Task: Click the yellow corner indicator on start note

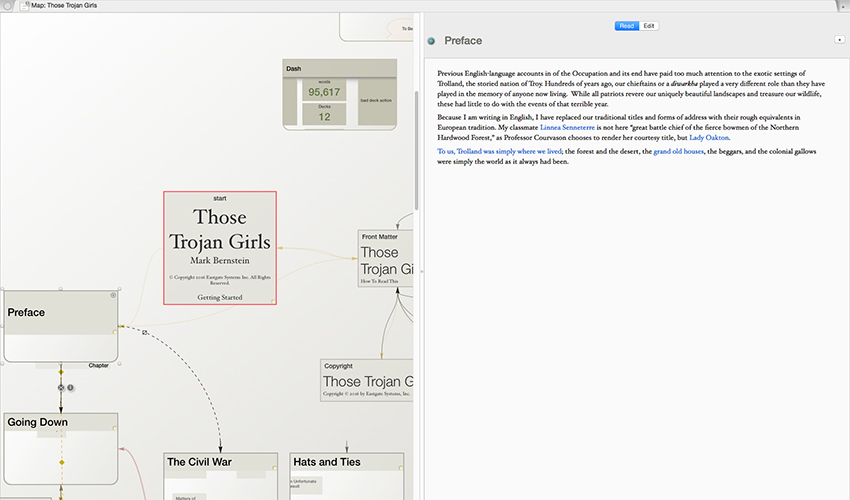Action: point(274,302)
